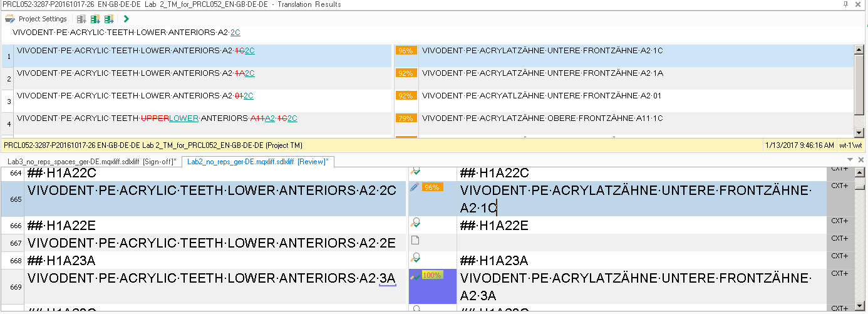Select German match ending in A2·01

tap(542, 96)
